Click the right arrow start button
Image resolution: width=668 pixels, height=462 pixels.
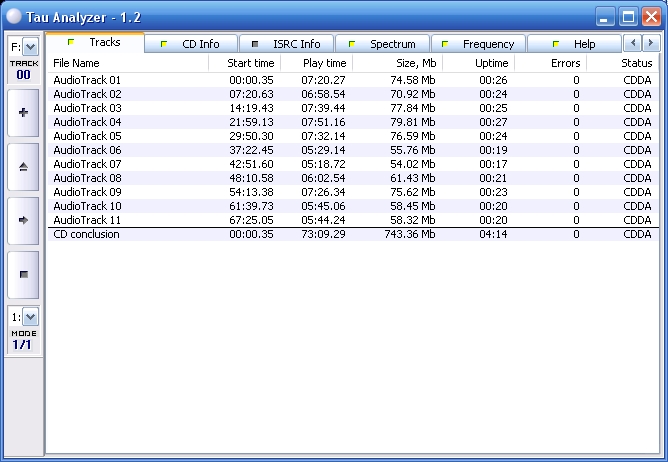point(23,220)
